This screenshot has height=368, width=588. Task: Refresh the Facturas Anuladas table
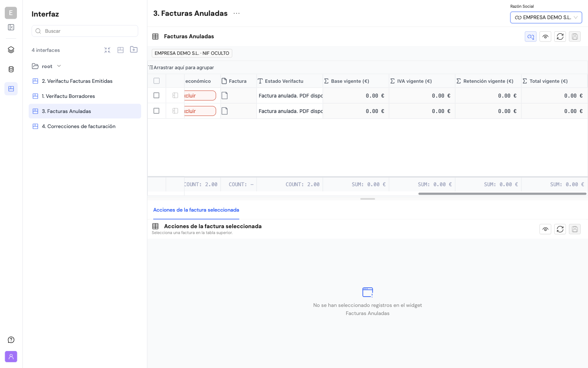pyautogui.click(x=560, y=36)
